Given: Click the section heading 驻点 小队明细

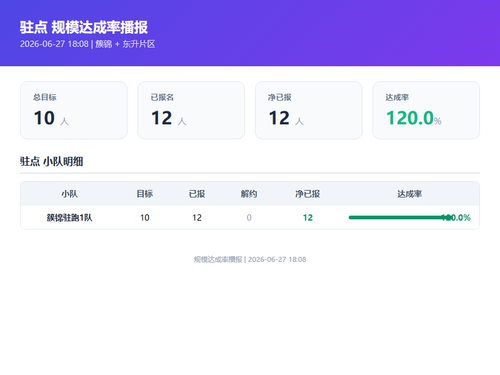Looking at the screenshot, I should (x=52, y=162).
